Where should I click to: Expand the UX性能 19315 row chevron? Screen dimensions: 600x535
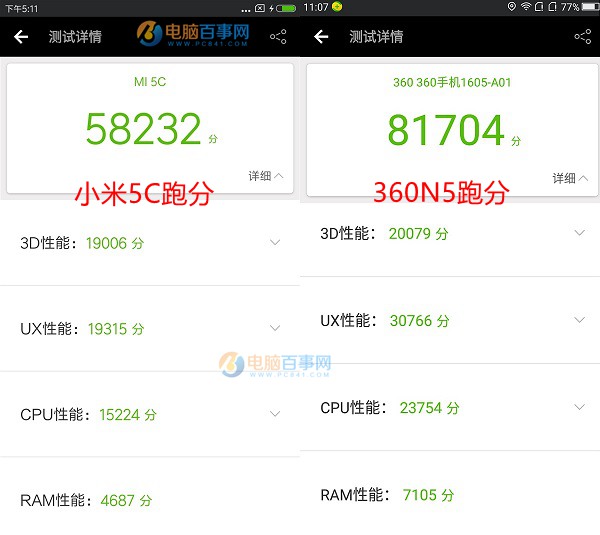[275, 328]
